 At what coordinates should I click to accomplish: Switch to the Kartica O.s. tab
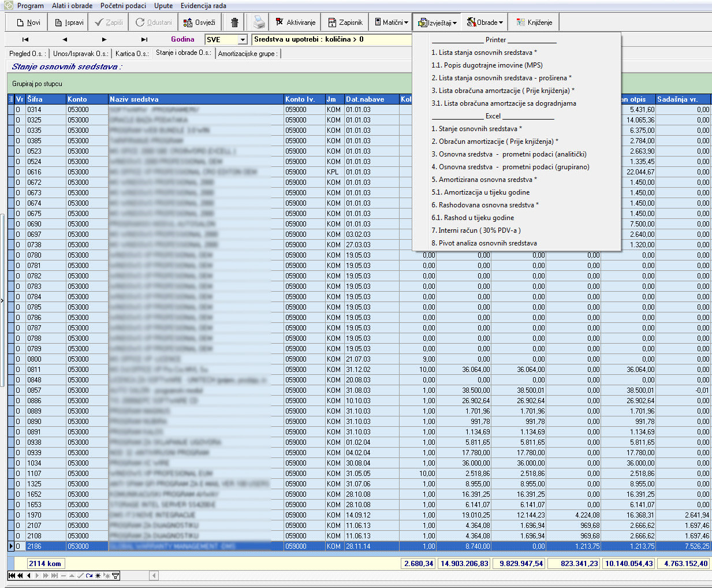[132, 53]
